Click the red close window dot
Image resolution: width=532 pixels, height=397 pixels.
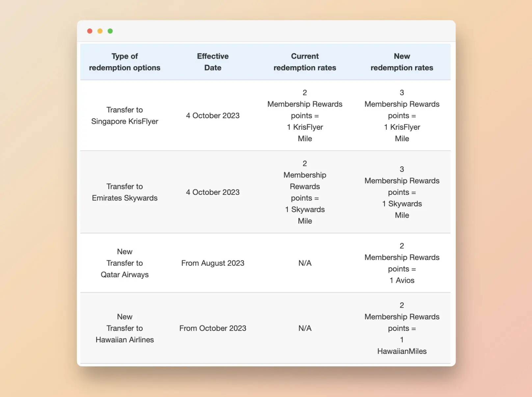[90, 31]
